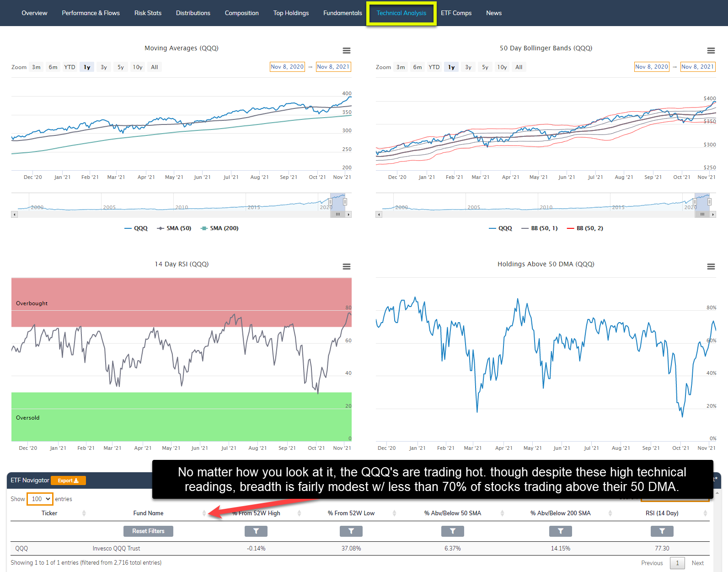This screenshot has height=572, width=728.
Task: Click filter icon under RSI (14 Day)
Action: 662,531
